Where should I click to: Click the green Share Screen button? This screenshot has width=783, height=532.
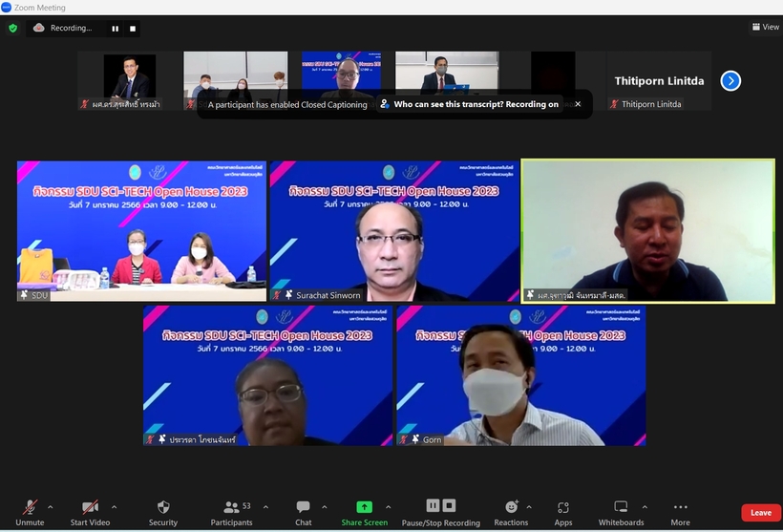point(365,513)
